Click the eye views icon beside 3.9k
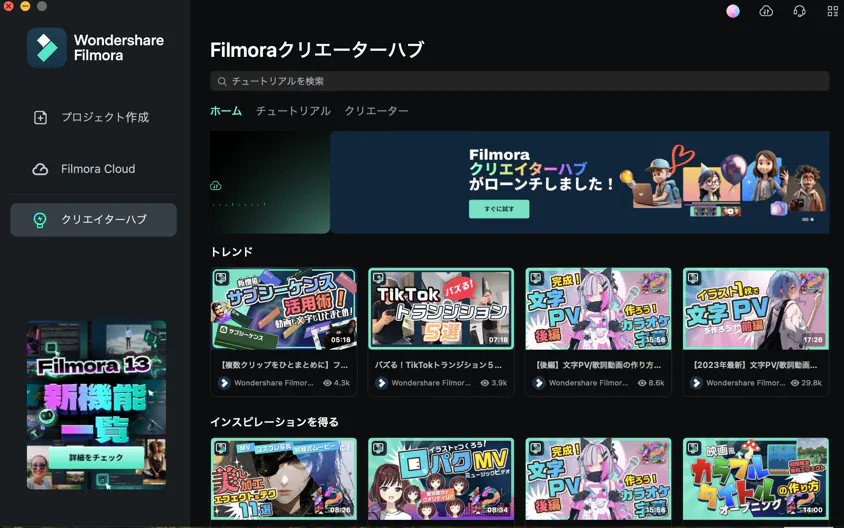Screen dimensions: 844x528 (x=484, y=383)
